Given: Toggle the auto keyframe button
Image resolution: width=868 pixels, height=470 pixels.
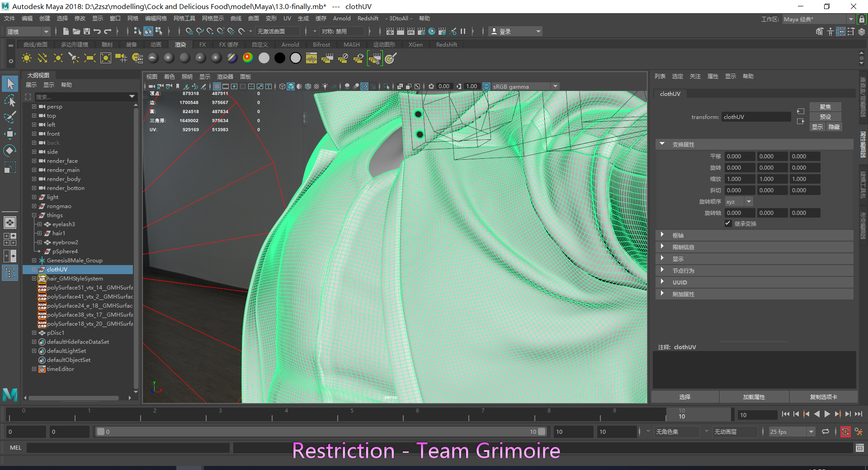Looking at the screenshot, I should point(845,432).
